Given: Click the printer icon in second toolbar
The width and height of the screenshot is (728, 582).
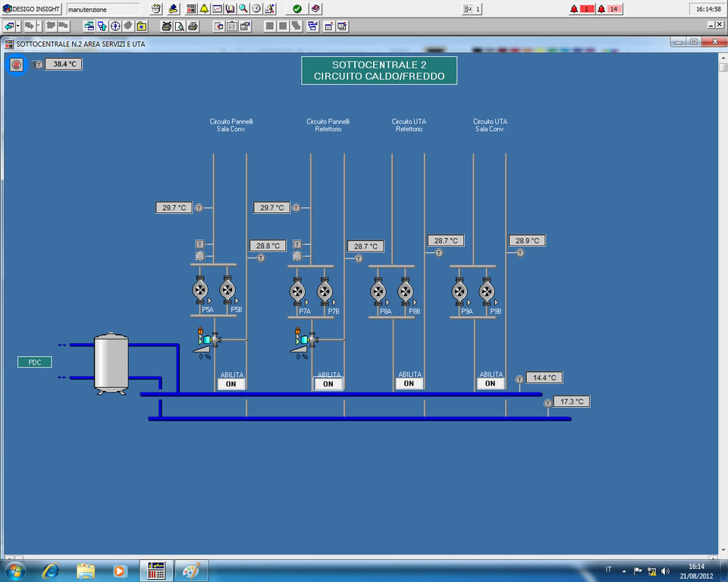Looking at the screenshot, I should [x=193, y=27].
